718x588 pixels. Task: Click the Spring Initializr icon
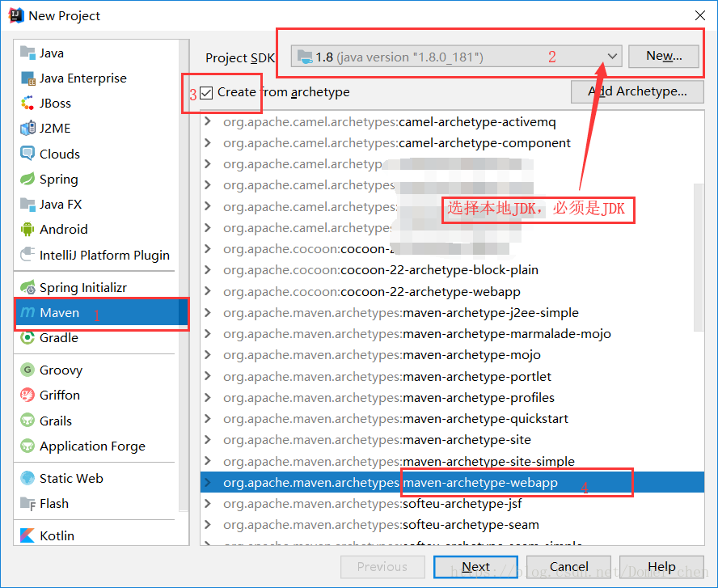tap(27, 287)
